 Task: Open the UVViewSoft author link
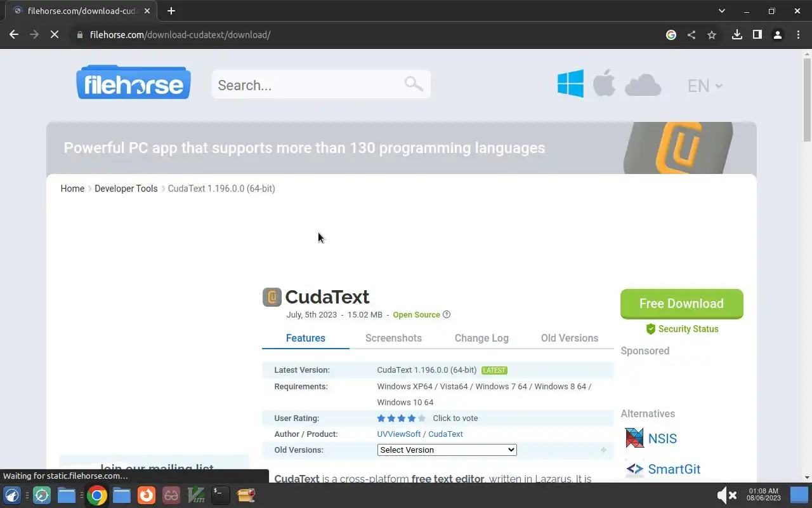[x=399, y=434]
